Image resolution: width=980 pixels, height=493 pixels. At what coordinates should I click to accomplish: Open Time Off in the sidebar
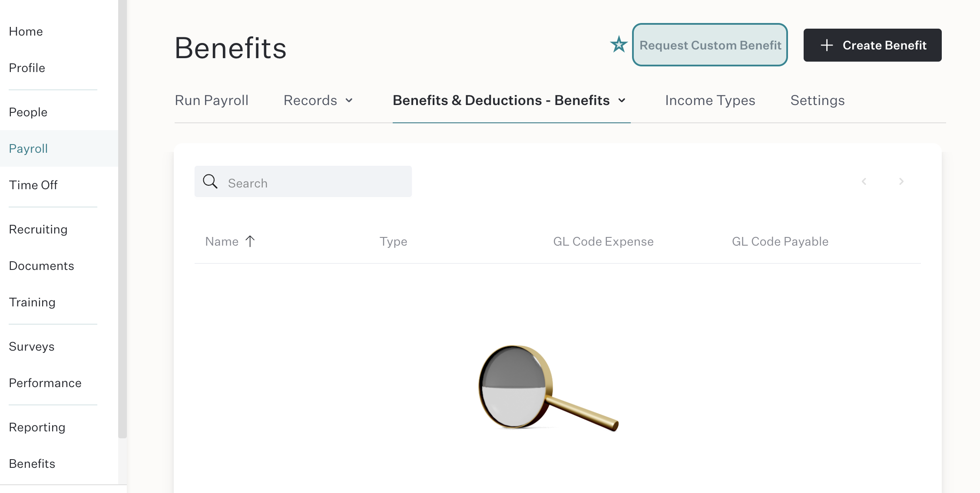tap(33, 185)
